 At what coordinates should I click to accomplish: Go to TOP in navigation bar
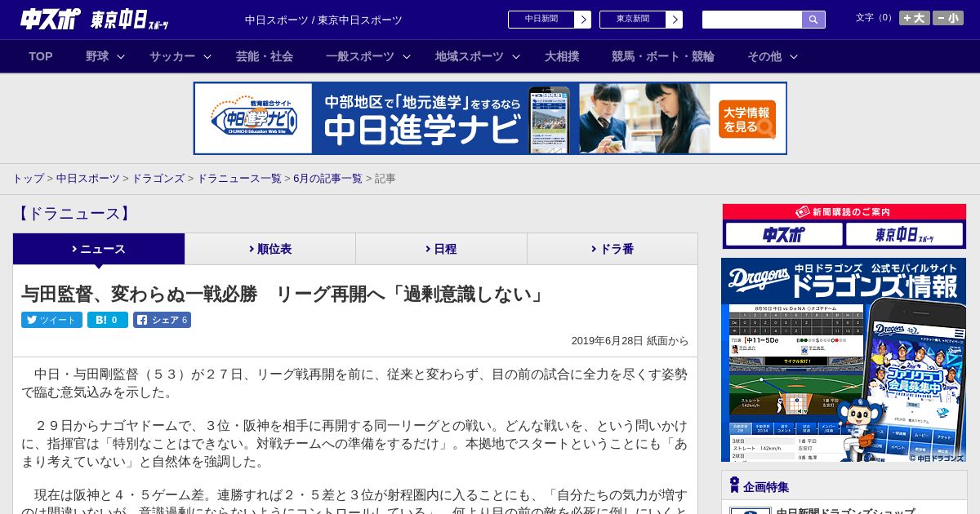41,56
